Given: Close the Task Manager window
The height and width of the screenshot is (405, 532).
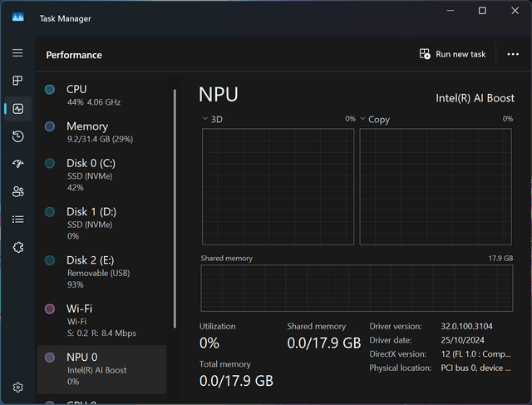Looking at the screenshot, I should coord(515,11).
